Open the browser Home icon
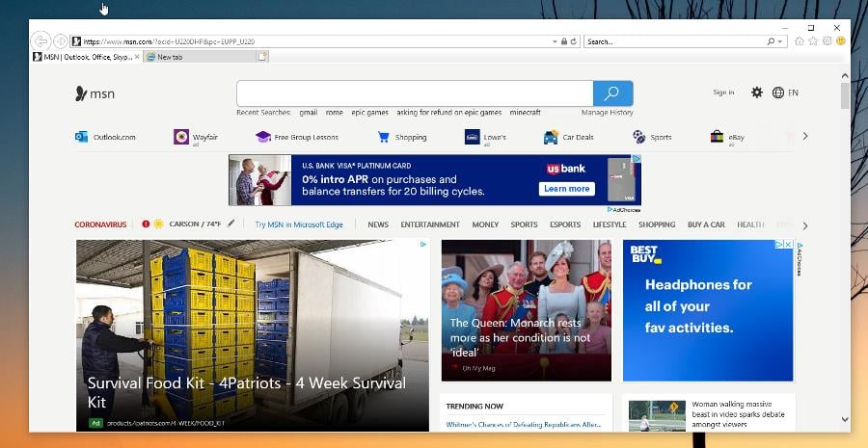The width and height of the screenshot is (868, 448). click(x=799, y=40)
